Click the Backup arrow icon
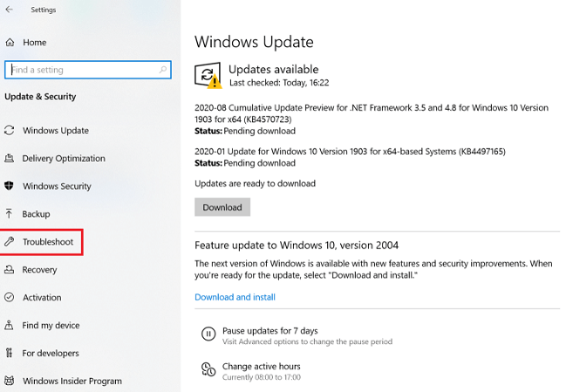The height and width of the screenshot is (392, 573). point(10,213)
